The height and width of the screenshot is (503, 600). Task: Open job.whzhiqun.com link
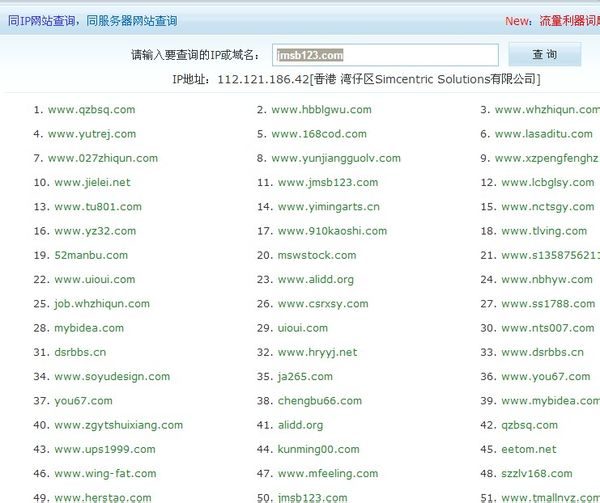click(x=102, y=304)
